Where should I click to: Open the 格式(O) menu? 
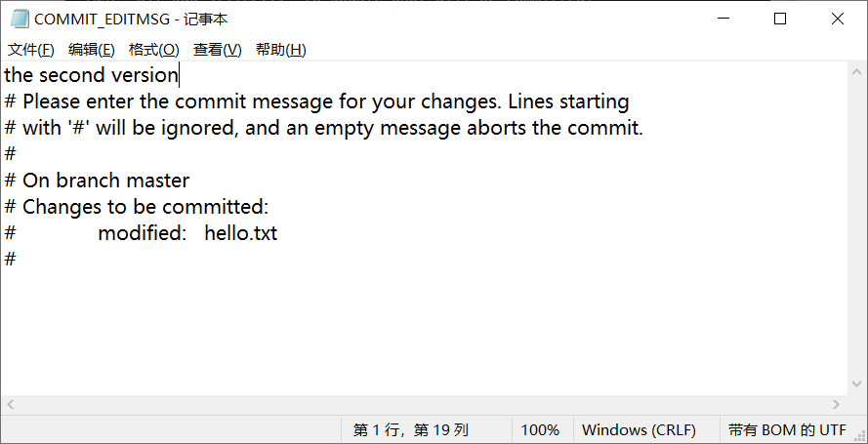coord(154,50)
